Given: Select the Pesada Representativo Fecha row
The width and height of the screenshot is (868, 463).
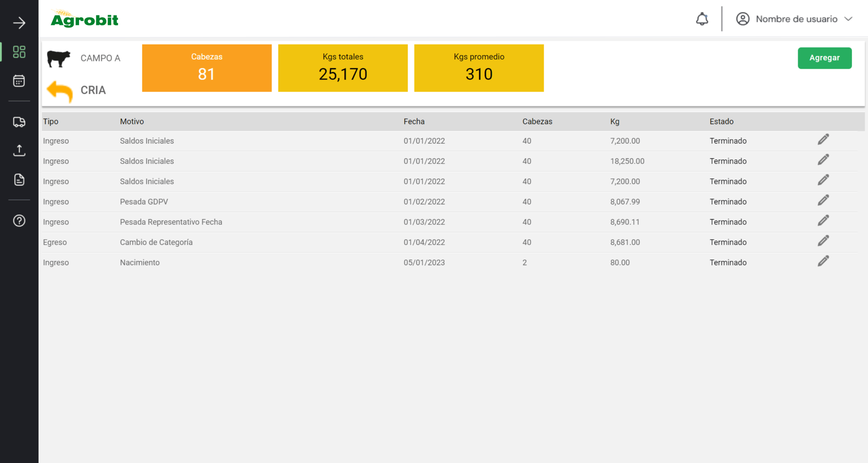Looking at the screenshot, I should pyautogui.click(x=449, y=222).
